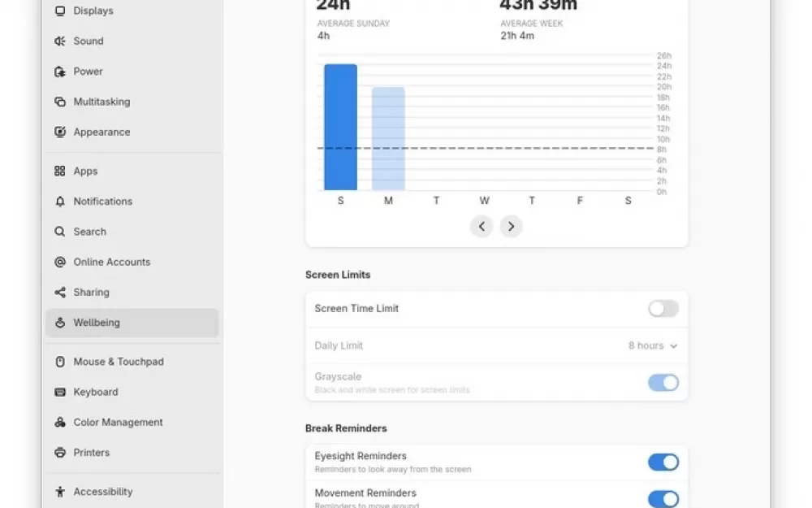
Task: Click the Displays icon in sidebar
Action: click(59, 11)
